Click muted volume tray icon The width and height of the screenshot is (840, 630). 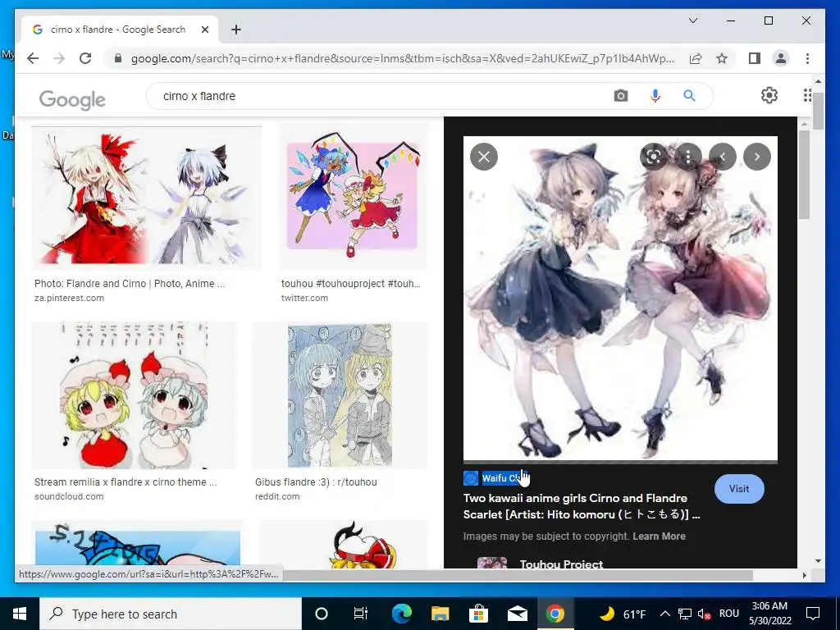[x=705, y=614]
